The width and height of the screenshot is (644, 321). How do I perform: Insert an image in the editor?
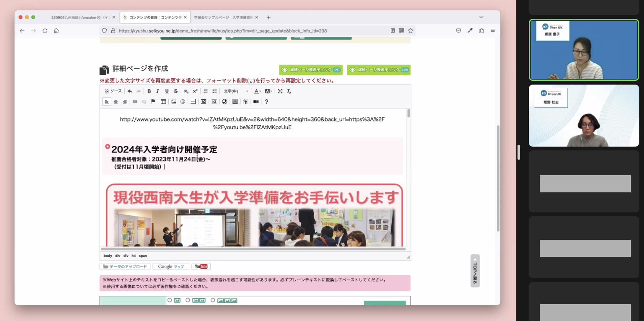[x=174, y=102]
